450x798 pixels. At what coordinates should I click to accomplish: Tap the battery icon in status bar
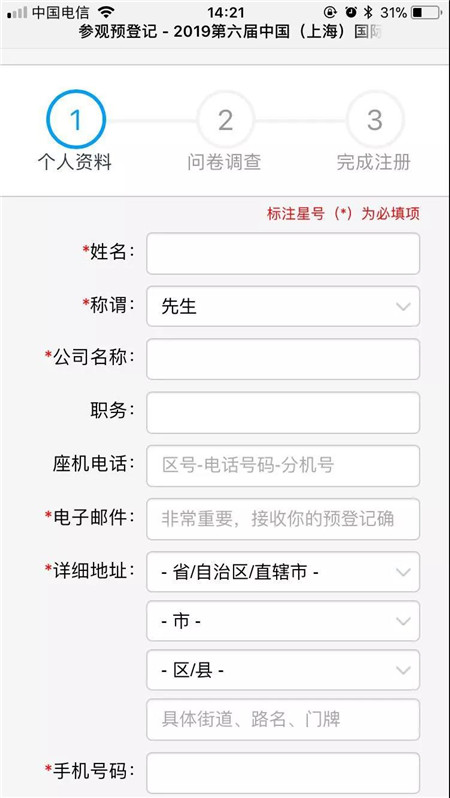(x=427, y=12)
